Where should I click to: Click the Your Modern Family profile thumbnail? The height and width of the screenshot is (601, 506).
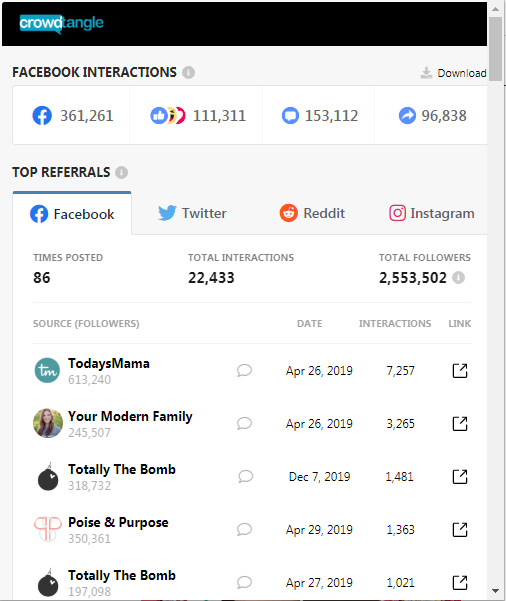[48, 423]
